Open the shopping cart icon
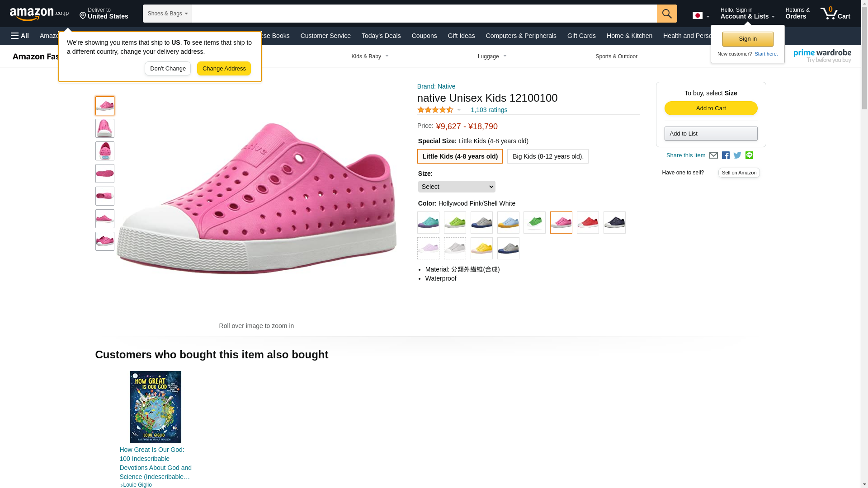 (x=835, y=14)
